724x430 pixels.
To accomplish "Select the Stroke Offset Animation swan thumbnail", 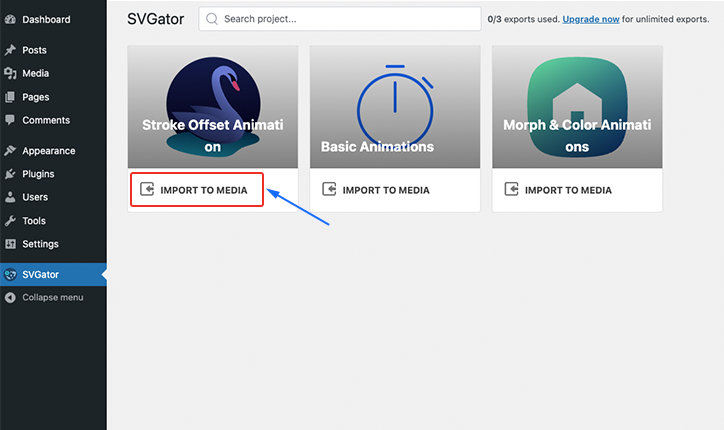I will pos(213,107).
